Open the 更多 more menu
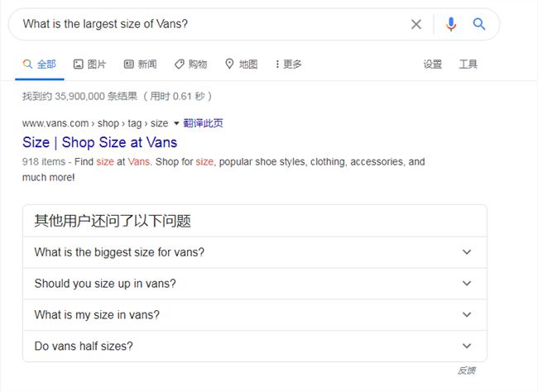Screen dimensions: 538x392 pyautogui.click(x=288, y=65)
